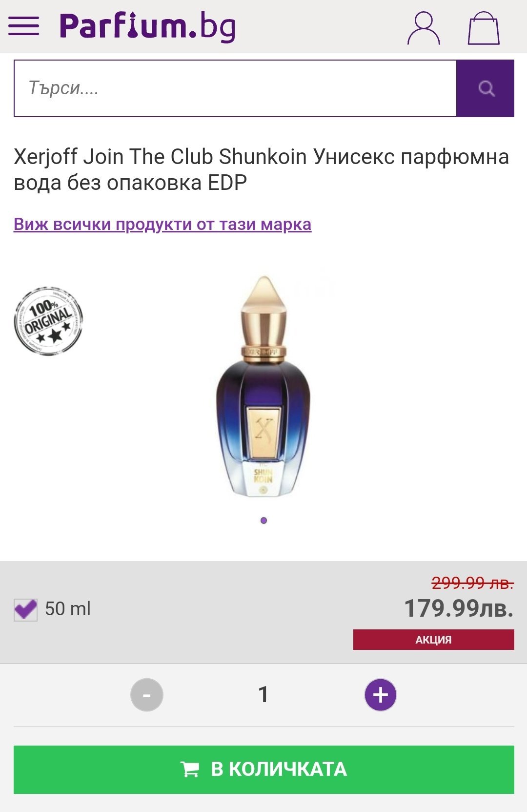Select the 50 ml size label
Screen dimensions: 527x812
pos(68,609)
